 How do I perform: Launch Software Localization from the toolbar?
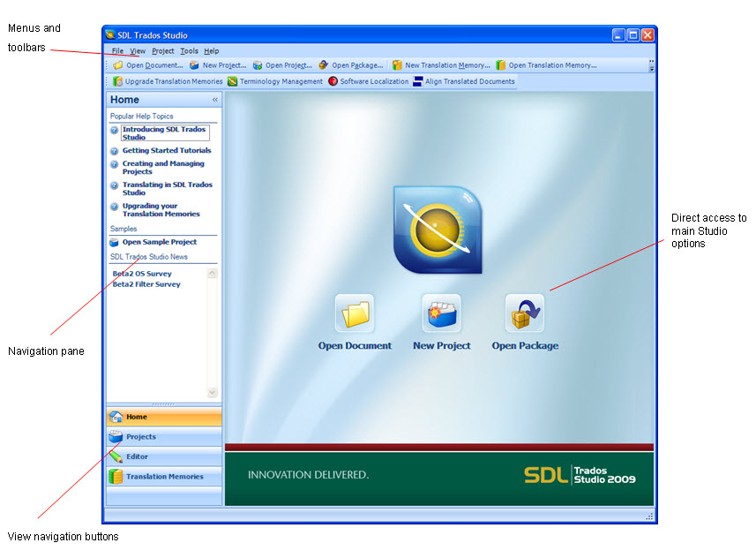(369, 81)
